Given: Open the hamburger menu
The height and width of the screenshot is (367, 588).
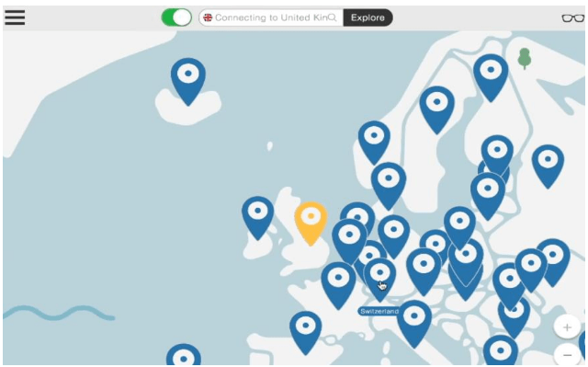Looking at the screenshot, I should 15,17.
